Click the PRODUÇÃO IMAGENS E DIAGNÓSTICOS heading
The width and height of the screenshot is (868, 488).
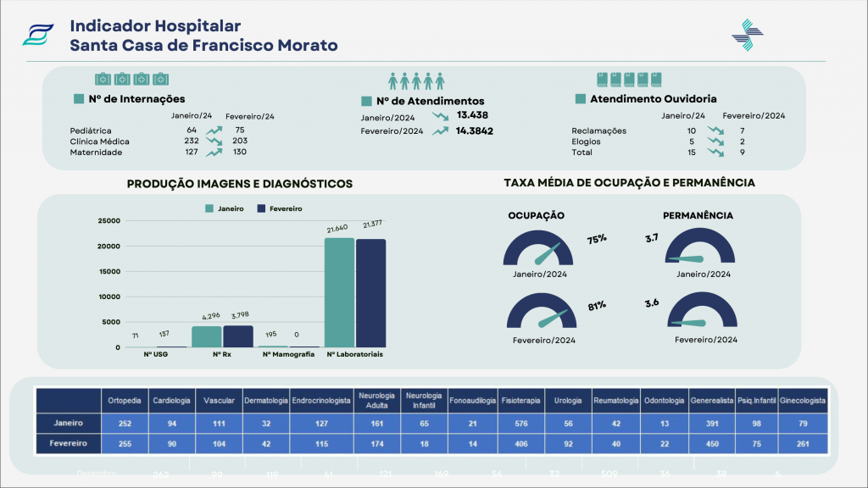(x=240, y=184)
